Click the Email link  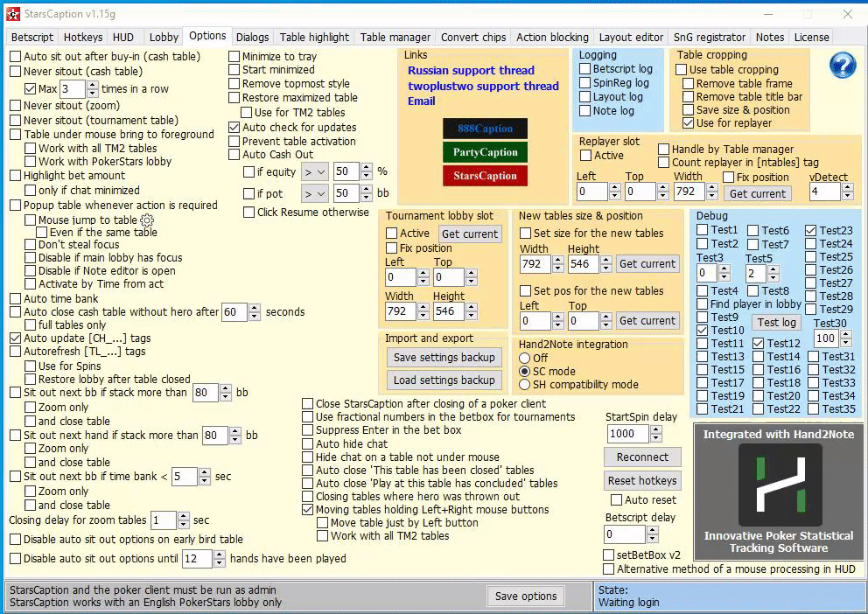point(421,101)
